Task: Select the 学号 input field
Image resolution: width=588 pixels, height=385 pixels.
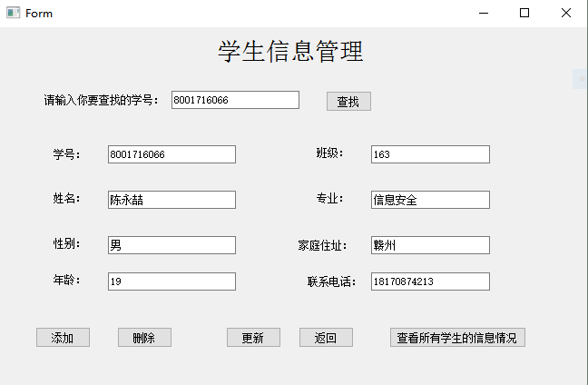Action: 171,154
